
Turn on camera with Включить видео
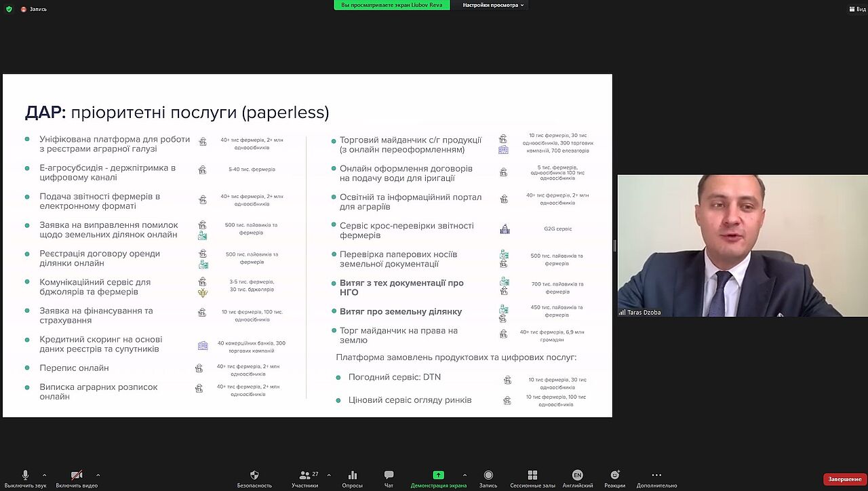pos(77,475)
